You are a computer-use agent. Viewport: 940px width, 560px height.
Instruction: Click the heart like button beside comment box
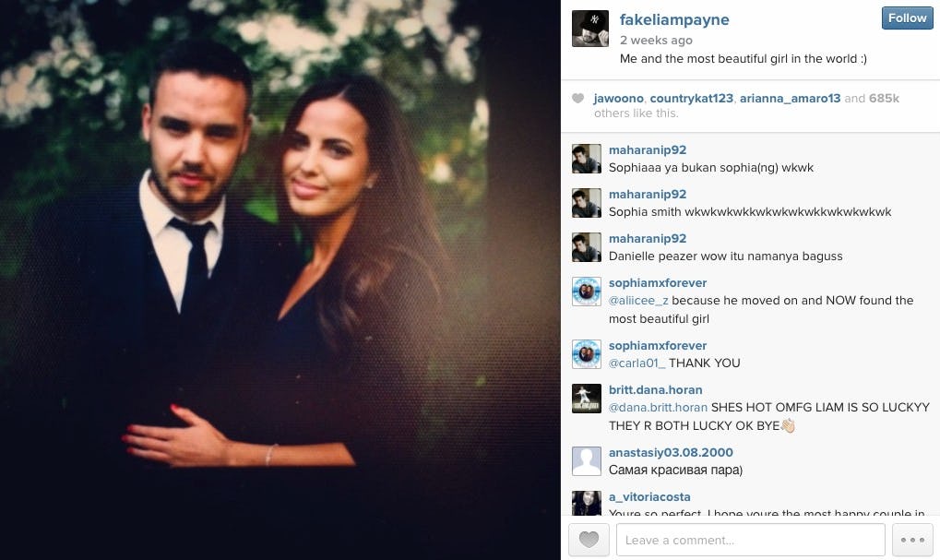click(x=589, y=540)
